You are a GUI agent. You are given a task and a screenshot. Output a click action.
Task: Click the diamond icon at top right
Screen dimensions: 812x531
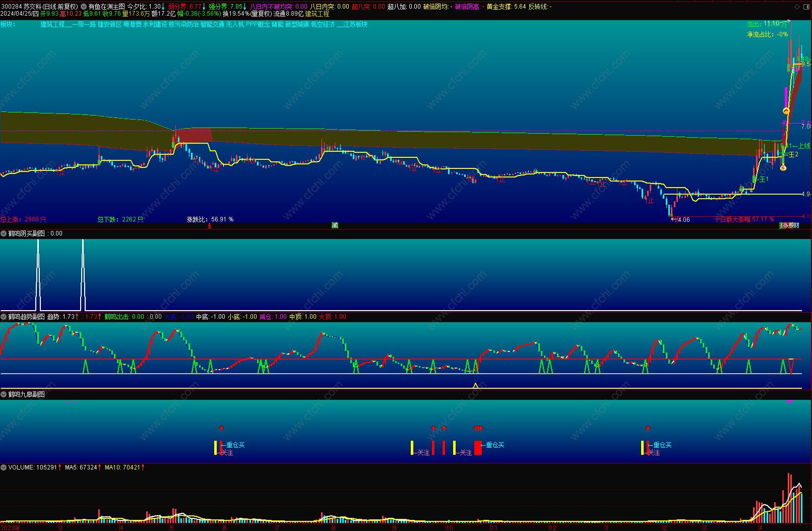[797, 7]
